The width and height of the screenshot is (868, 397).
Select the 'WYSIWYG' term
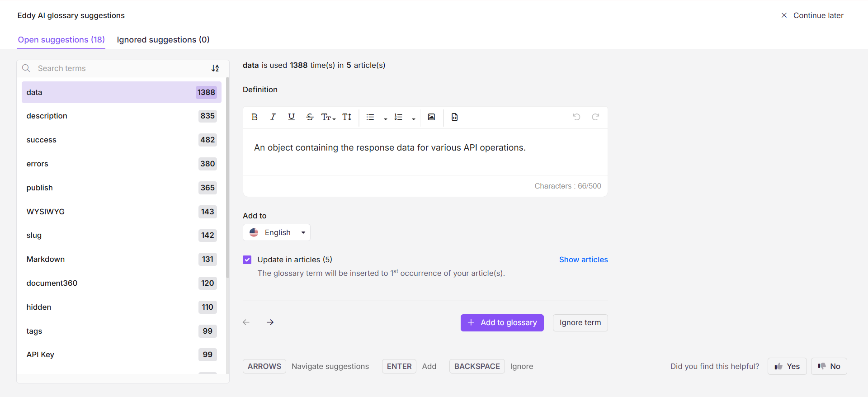click(x=122, y=212)
